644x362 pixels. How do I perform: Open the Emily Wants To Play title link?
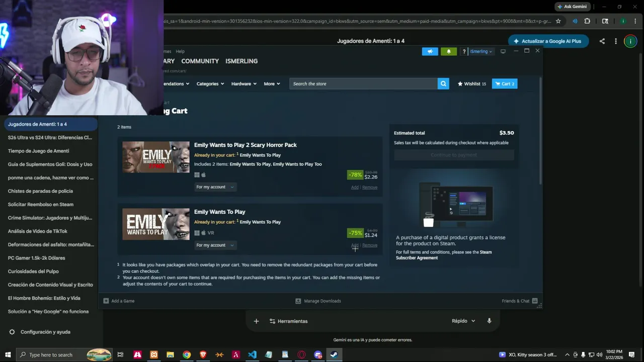pyautogui.click(x=220, y=212)
